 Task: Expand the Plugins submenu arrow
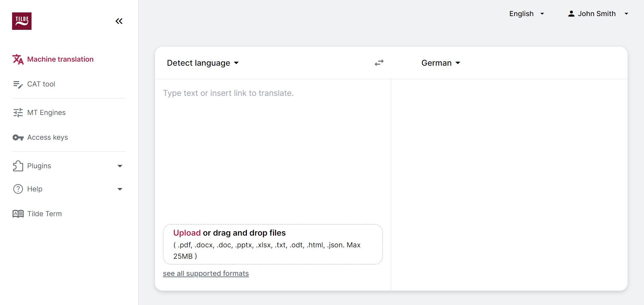click(x=120, y=166)
